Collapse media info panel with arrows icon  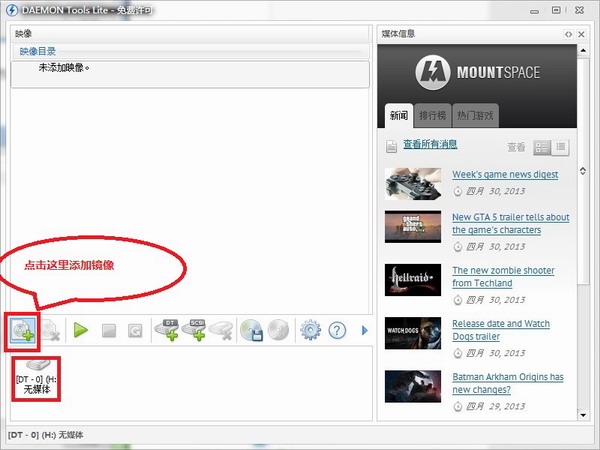point(569,34)
